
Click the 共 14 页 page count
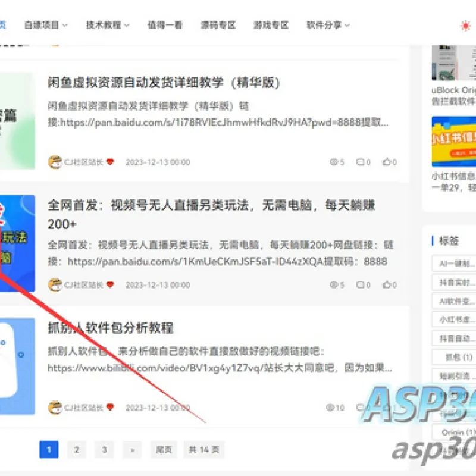[x=204, y=450]
